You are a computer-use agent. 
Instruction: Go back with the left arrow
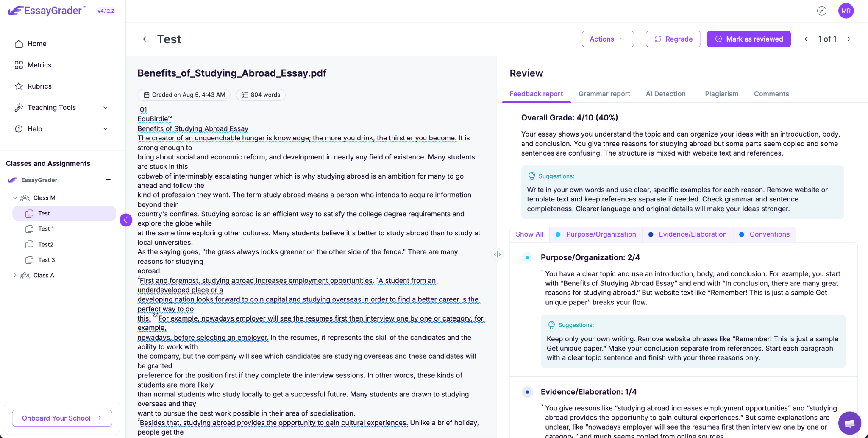click(x=146, y=39)
